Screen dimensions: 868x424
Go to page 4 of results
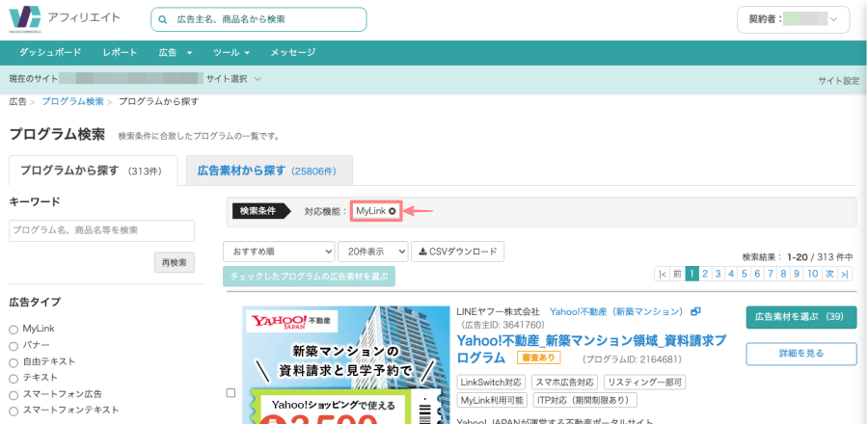click(731, 274)
